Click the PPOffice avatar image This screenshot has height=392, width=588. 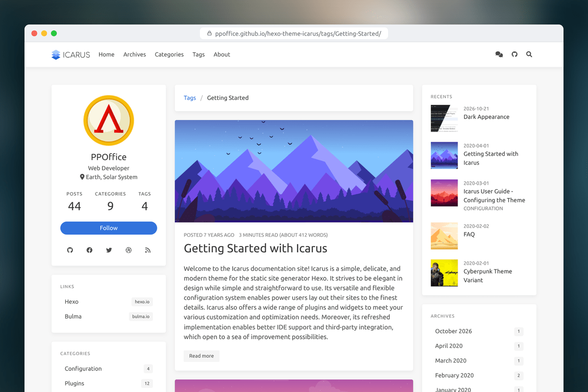pos(109,120)
